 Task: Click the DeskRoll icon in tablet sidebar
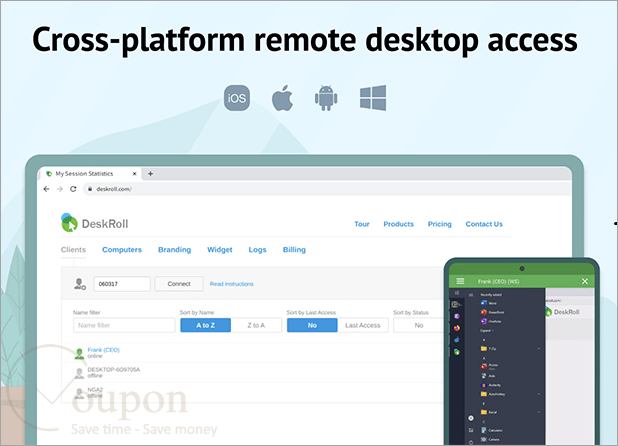tap(457, 352)
